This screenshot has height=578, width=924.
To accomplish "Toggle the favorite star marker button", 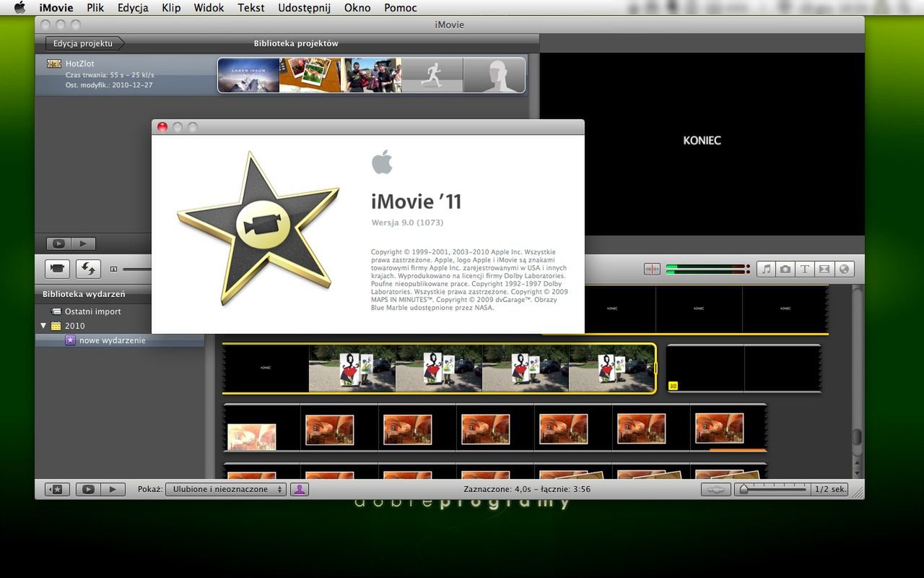I will point(56,489).
